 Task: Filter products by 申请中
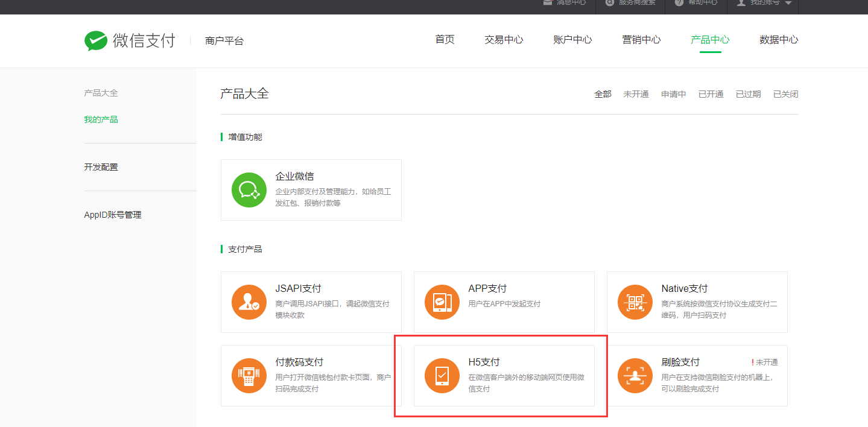(673, 94)
